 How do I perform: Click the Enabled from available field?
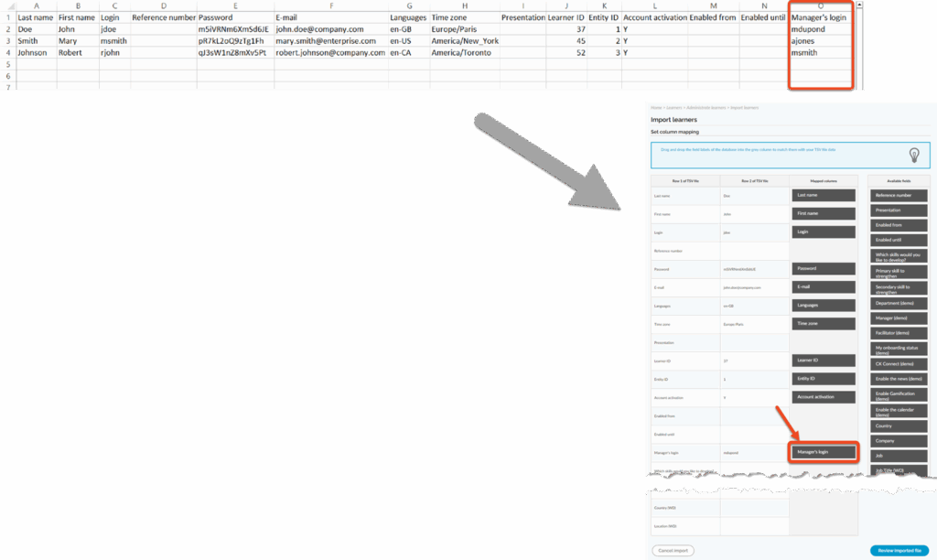[900, 224]
